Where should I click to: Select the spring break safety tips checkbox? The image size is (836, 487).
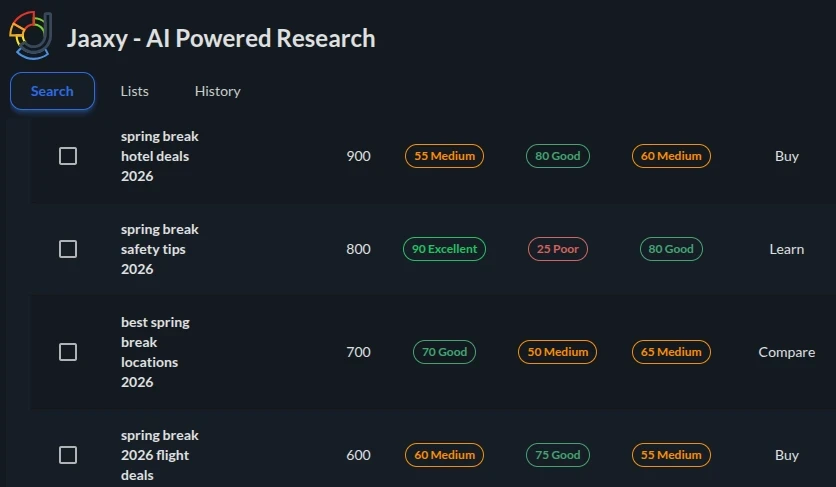pyautogui.click(x=68, y=249)
